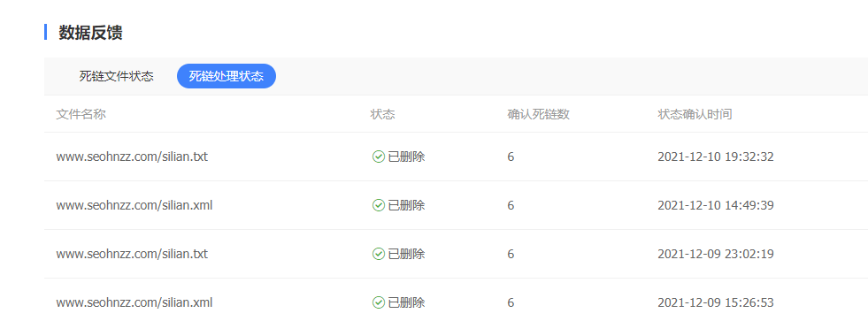Click the 数据反馈 section heading

tap(91, 33)
